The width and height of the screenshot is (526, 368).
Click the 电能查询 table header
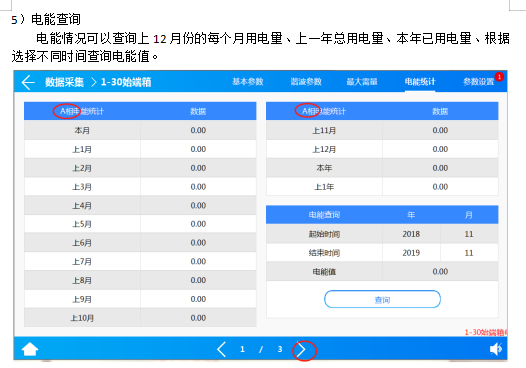[324, 215]
